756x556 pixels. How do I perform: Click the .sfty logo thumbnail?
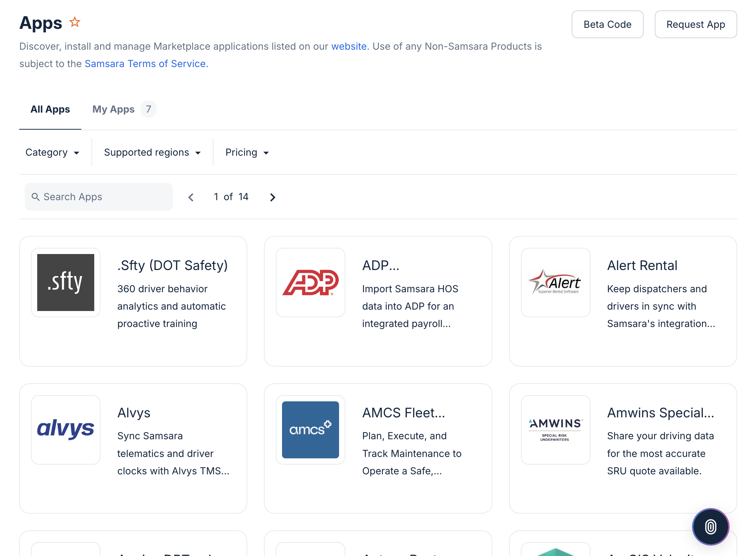point(66,282)
